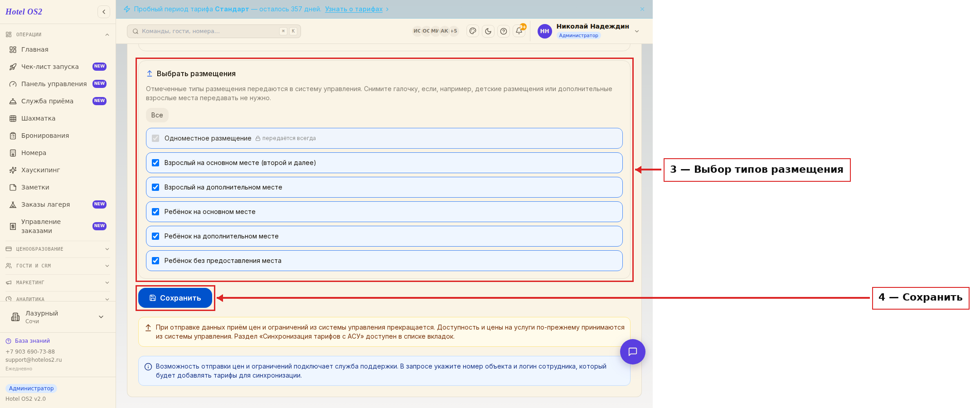Open Главная in the sidebar
This screenshot has height=408, width=980.
coord(58,49)
